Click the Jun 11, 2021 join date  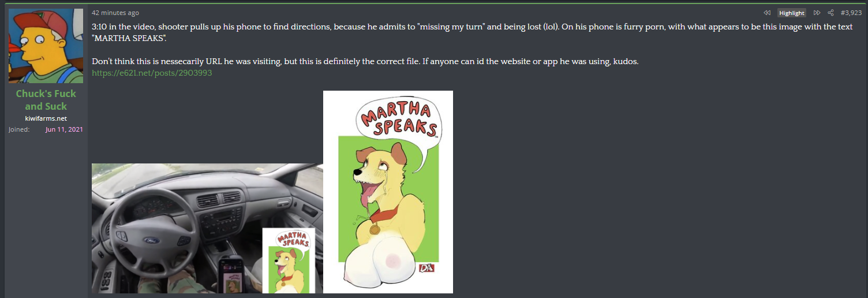click(64, 129)
